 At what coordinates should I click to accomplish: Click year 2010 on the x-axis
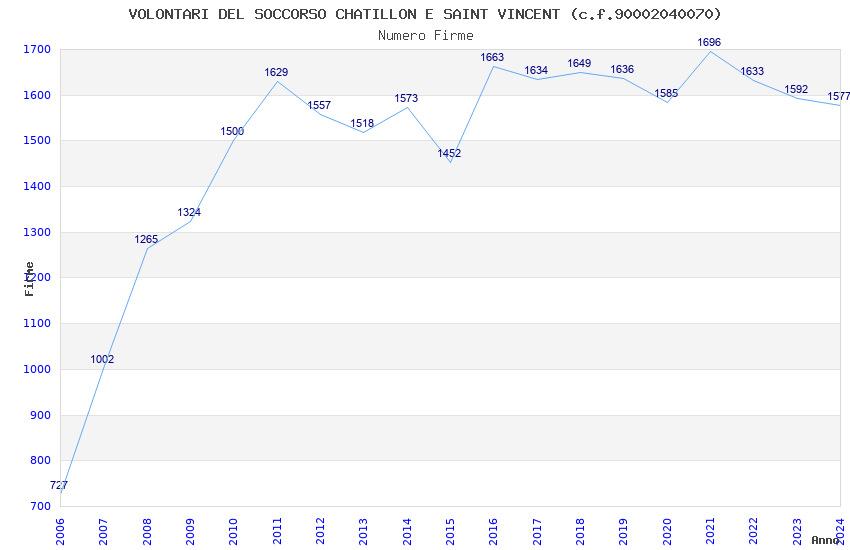click(234, 530)
